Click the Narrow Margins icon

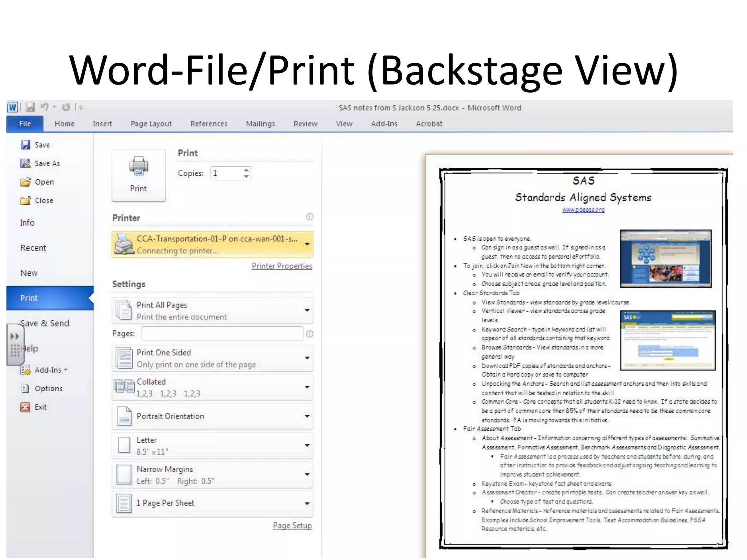point(124,474)
